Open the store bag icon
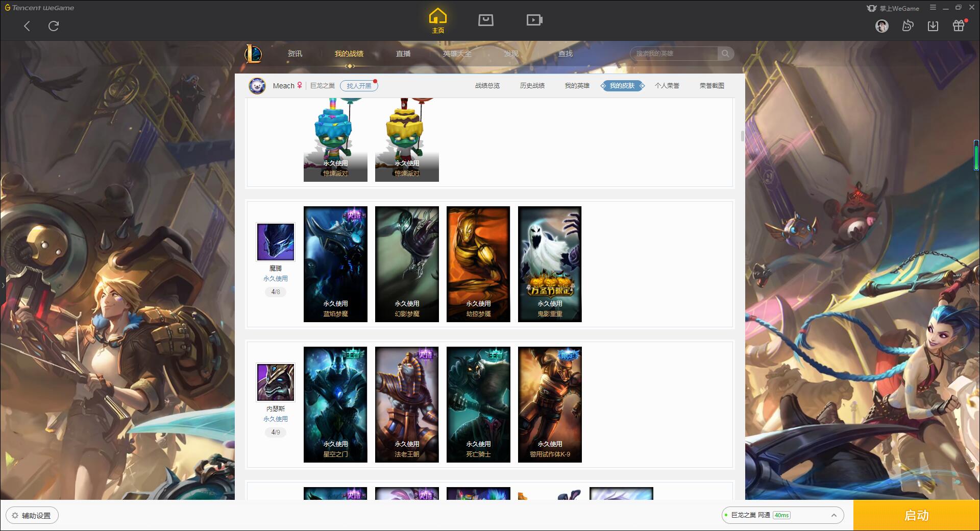980x531 pixels. [x=485, y=20]
